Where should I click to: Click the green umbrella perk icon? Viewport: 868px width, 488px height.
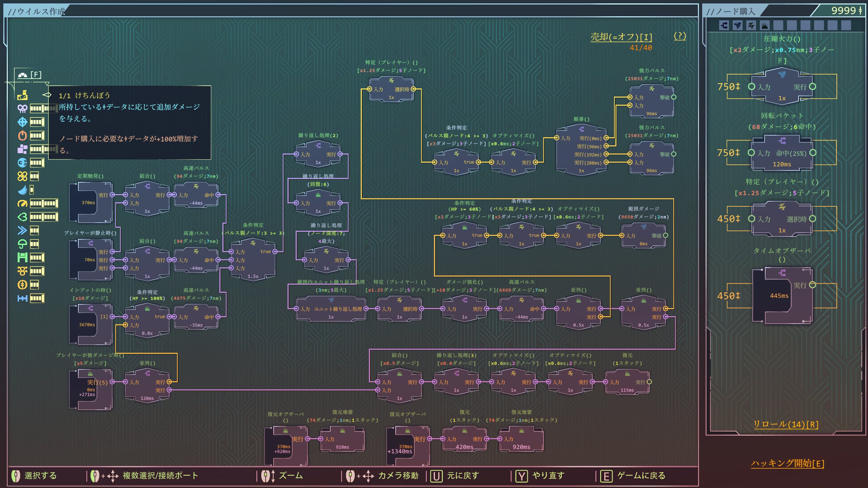(22, 244)
